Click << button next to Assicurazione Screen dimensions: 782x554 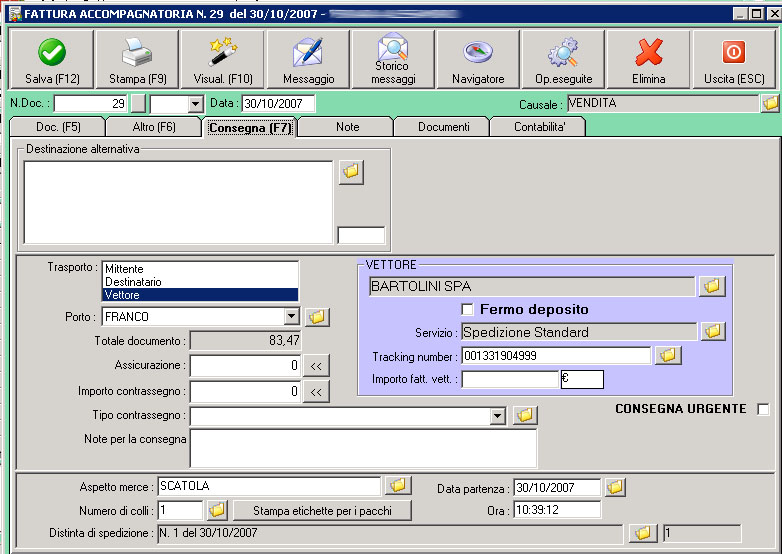tap(316, 366)
